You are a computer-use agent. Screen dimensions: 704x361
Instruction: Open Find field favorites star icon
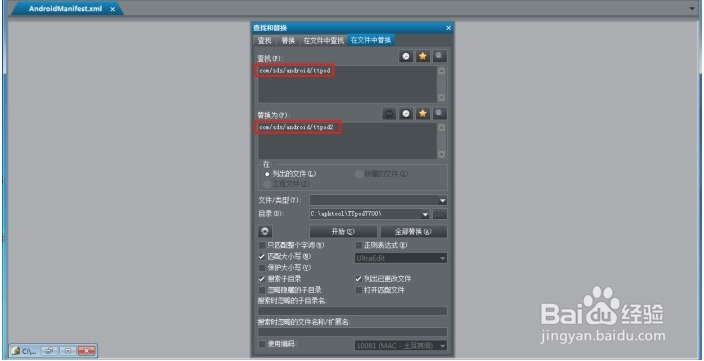coord(422,57)
